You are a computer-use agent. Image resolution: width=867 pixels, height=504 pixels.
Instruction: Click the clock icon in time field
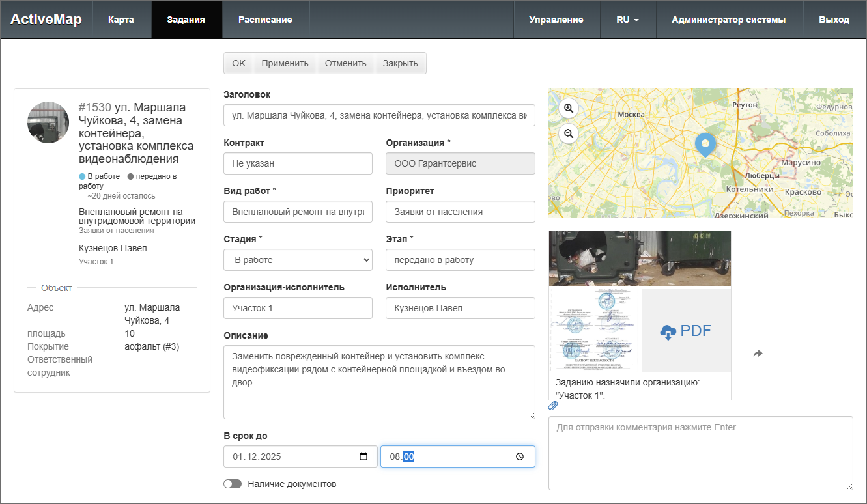coord(519,456)
